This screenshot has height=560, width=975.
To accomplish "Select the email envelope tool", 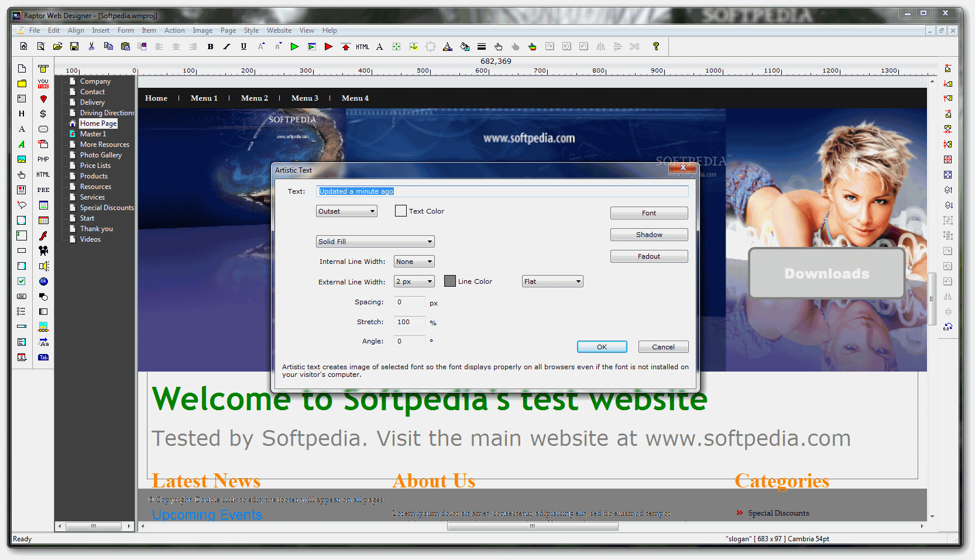I will [x=43, y=129].
